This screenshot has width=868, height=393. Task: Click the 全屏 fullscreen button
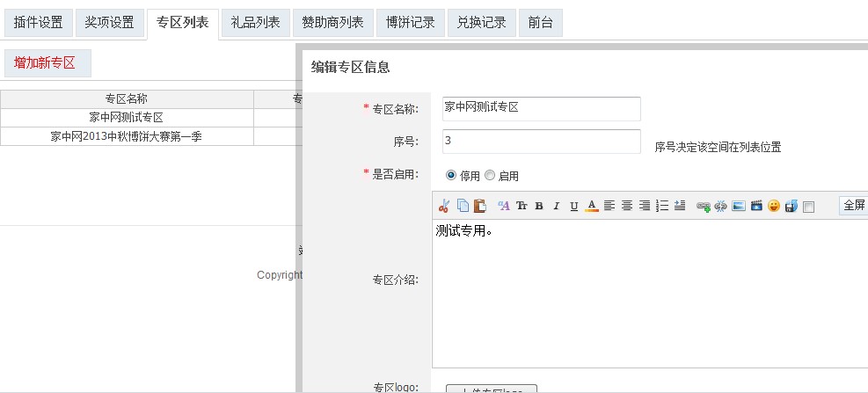tap(854, 206)
